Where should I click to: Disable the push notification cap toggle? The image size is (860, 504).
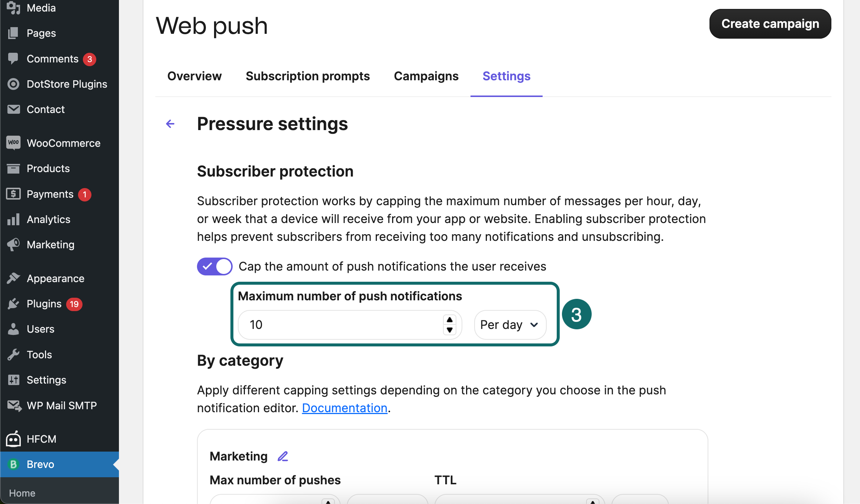click(214, 266)
